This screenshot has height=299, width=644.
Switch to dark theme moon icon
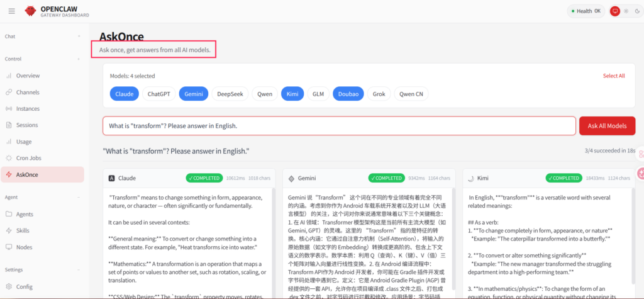[637, 11]
